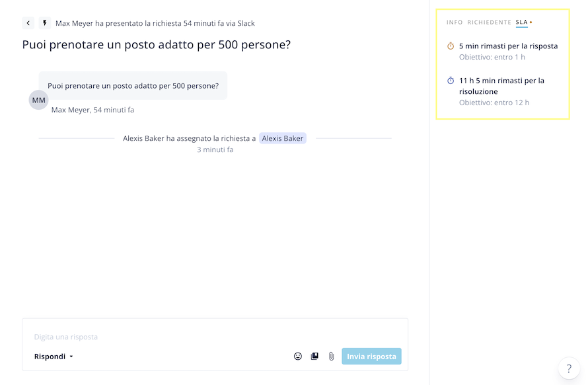Open the help question mark bubble

[569, 368]
